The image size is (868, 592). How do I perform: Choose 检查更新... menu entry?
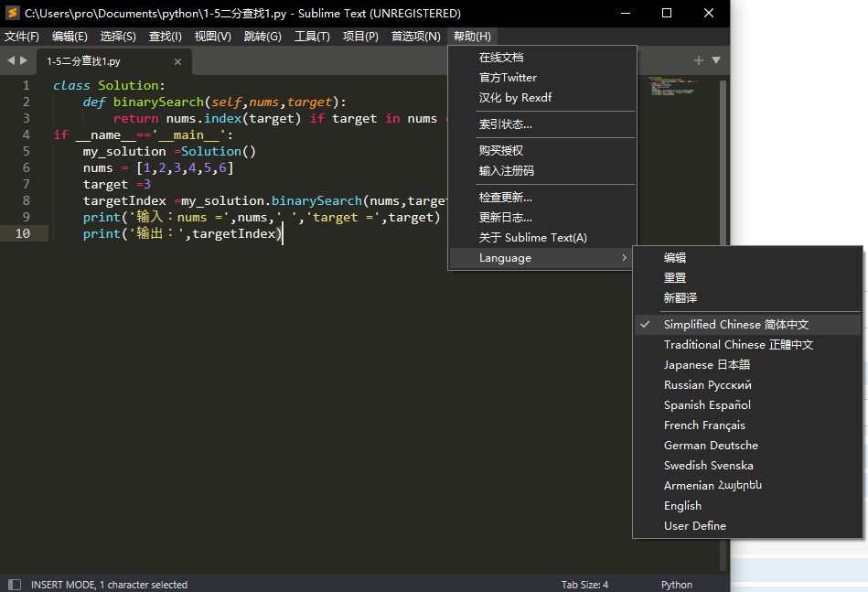[x=542, y=197]
